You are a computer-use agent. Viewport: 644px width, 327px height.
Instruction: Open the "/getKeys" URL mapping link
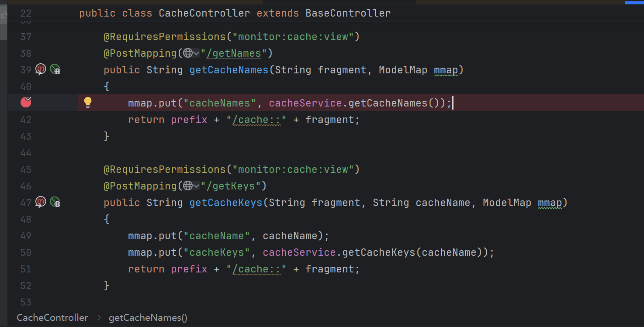point(233,186)
